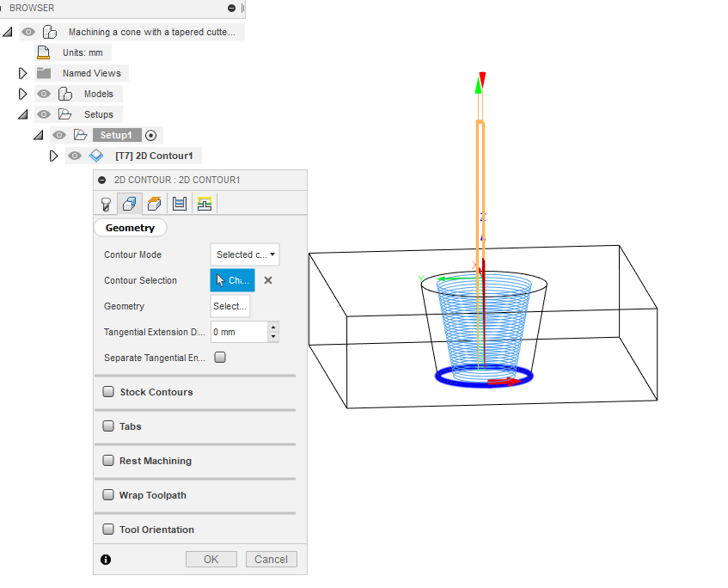
Task: Open the Contour Mode dropdown
Action: 244,254
